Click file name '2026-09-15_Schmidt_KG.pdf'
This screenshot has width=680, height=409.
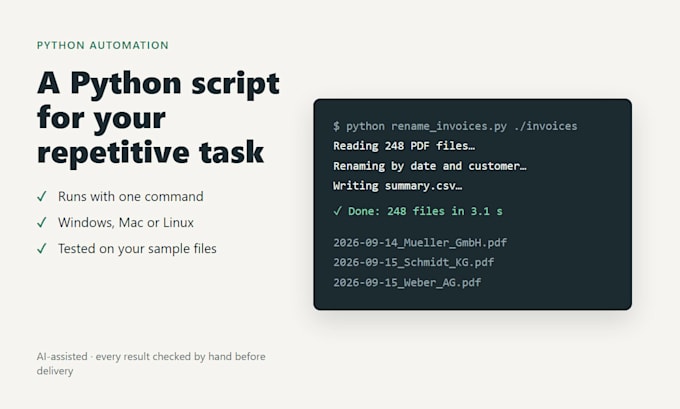tap(413, 262)
